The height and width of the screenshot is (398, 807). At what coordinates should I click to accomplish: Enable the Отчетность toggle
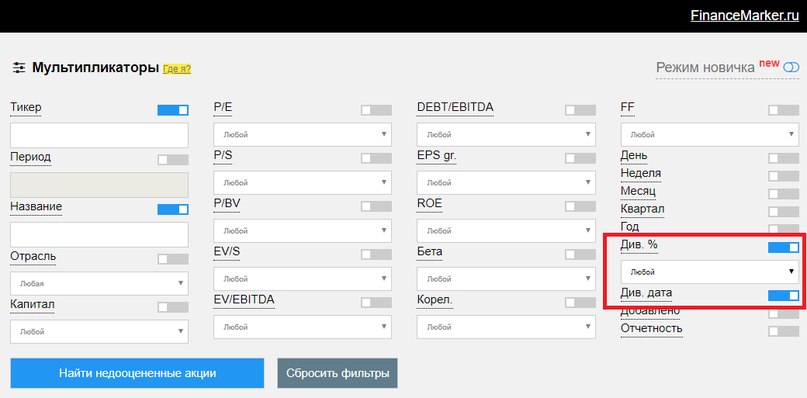tap(783, 331)
